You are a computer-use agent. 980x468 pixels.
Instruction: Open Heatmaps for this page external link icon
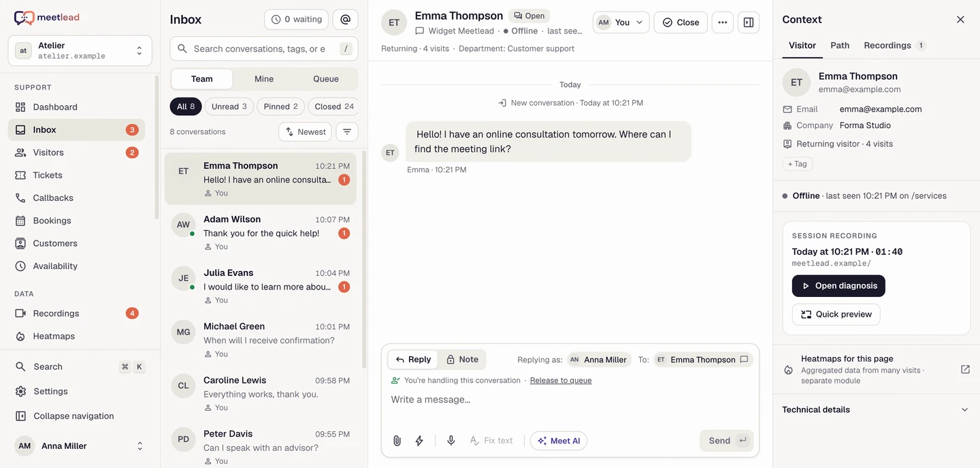(965, 369)
